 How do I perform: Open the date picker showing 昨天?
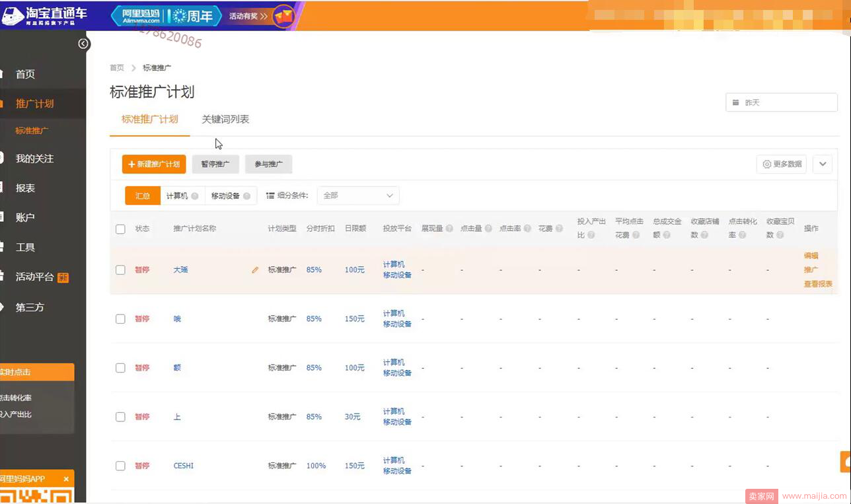pos(782,102)
